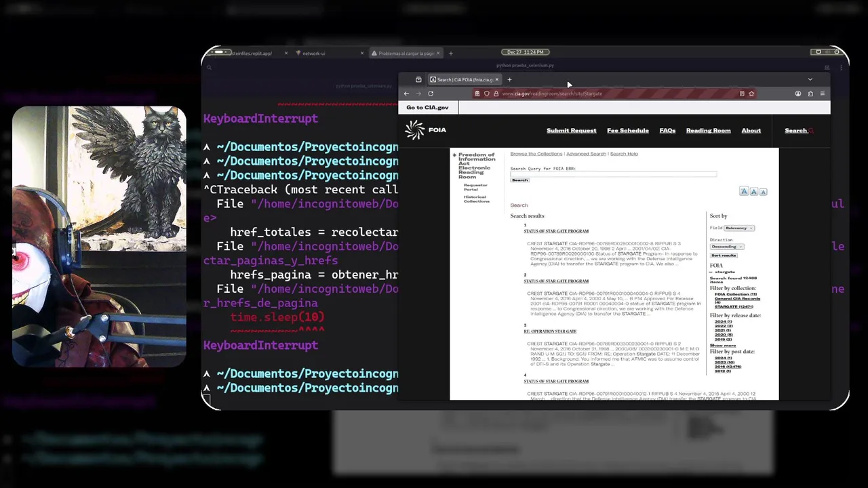
Task: Open reader view icon in address bar
Action: click(x=742, y=94)
